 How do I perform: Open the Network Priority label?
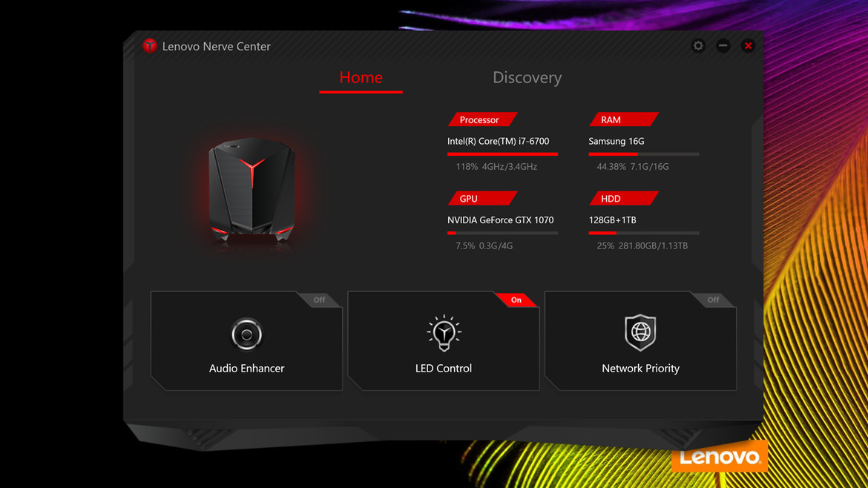click(640, 369)
